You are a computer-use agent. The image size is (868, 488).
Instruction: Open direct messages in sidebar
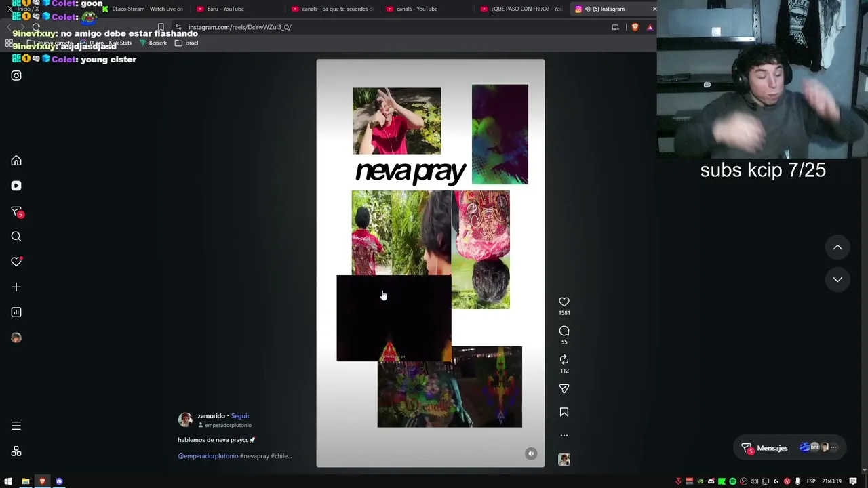(x=16, y=211)
